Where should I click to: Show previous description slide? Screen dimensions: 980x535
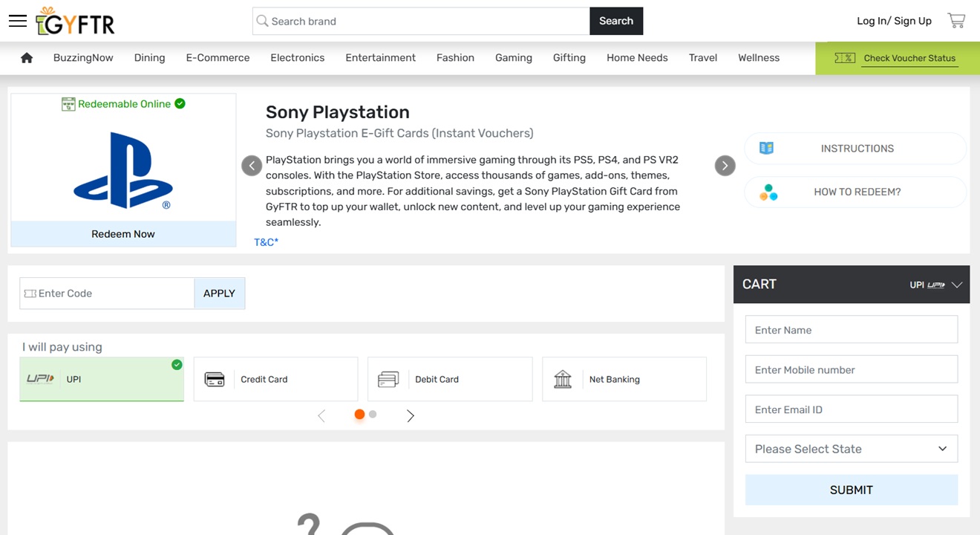pos(252,166)
